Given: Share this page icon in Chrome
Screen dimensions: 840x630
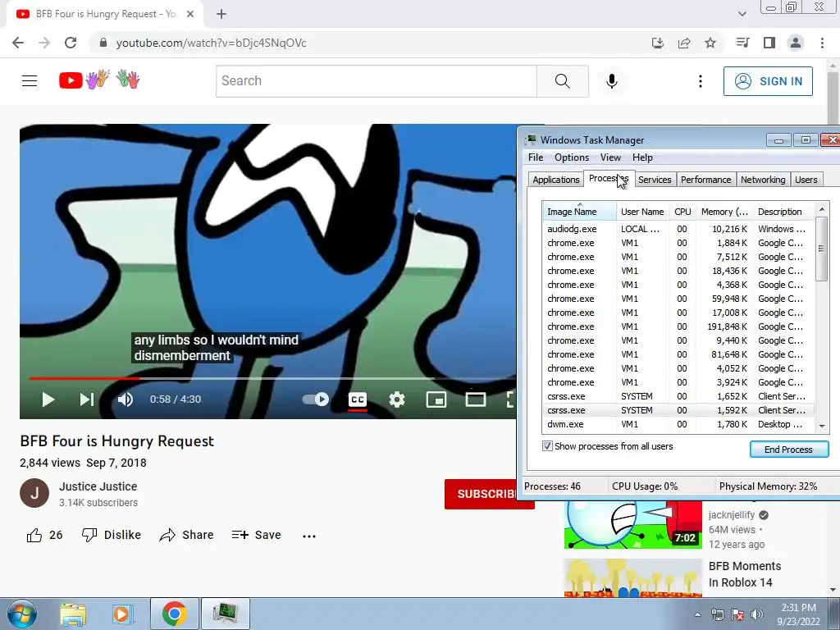Looking at the screenshot, I should 684,43.
